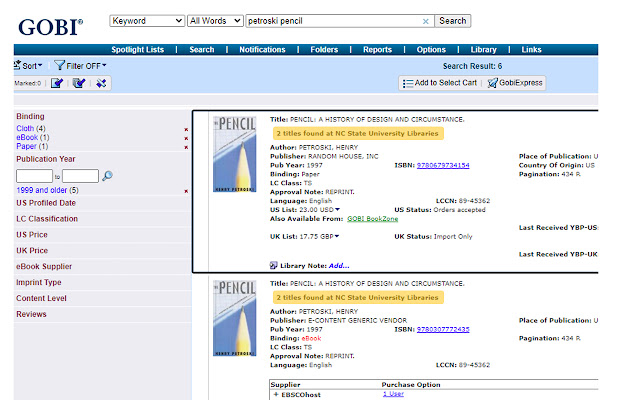Click the mark item icon beside Marked:0

click(x=57, y=83)
